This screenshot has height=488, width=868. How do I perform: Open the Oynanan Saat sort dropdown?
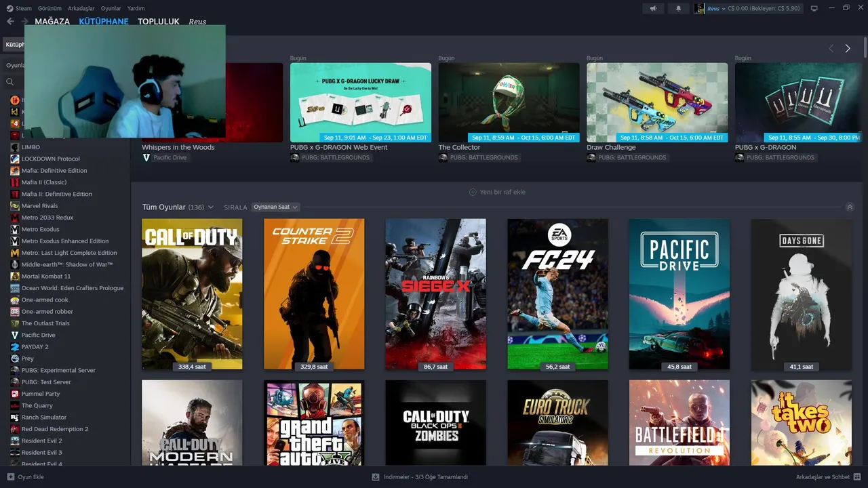(275, 207)
